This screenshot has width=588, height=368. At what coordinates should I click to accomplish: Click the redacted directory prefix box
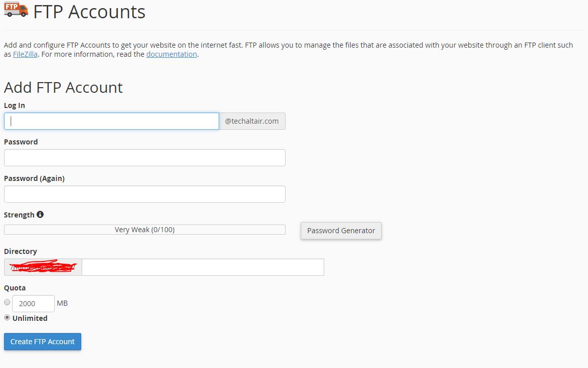click(43, 267)
